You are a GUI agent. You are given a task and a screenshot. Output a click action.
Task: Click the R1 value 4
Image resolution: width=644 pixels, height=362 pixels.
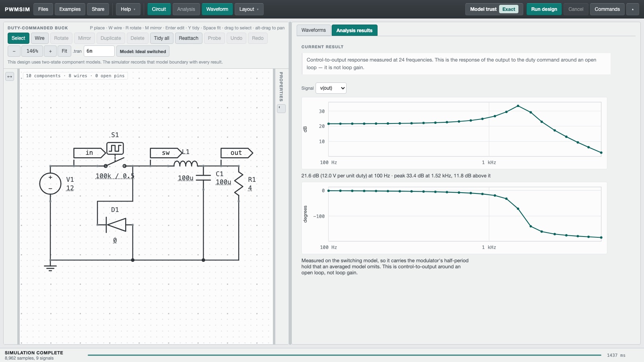click(250, 188)
